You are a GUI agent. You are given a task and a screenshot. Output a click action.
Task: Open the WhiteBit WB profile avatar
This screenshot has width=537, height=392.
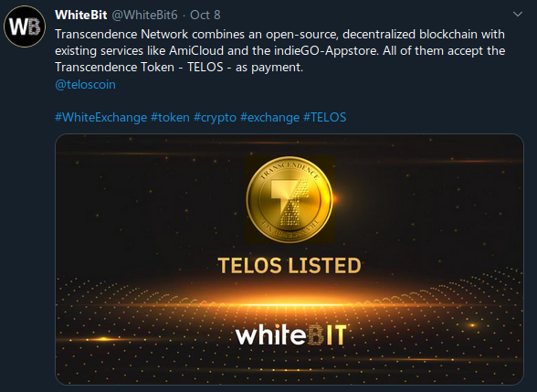coord(25,26)
